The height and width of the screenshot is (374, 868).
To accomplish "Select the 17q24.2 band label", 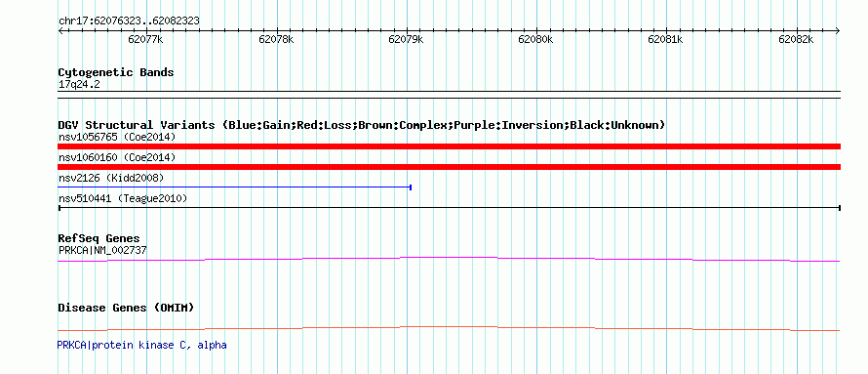I will pos(79,85).
